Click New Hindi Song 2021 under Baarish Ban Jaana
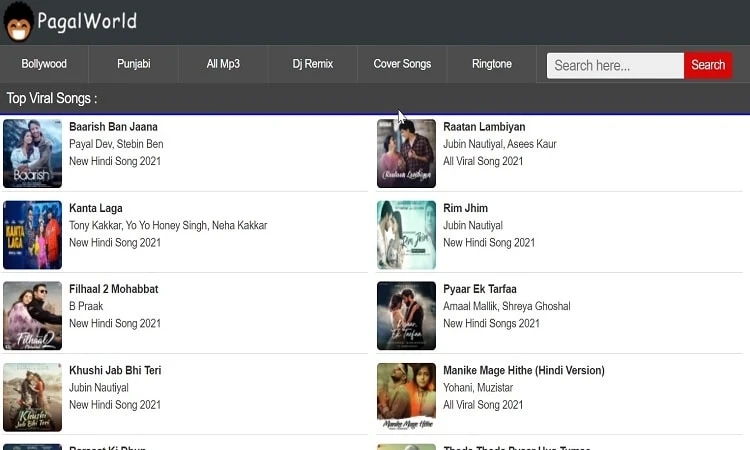 pos(115,161)
